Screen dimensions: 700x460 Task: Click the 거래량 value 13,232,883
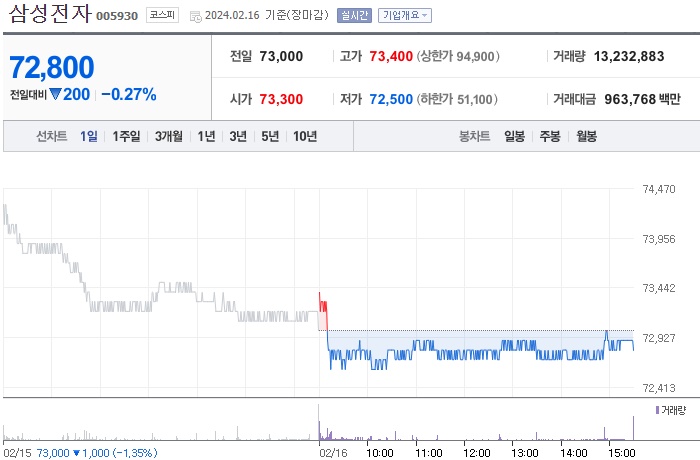(629, 56)
